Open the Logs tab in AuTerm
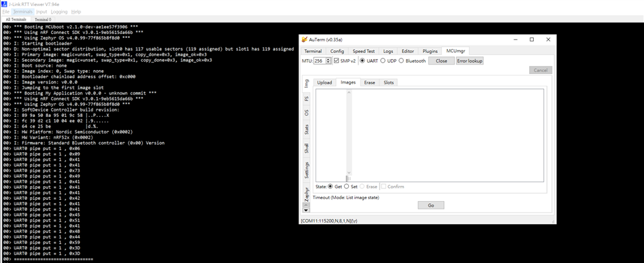The height and width of the screenshot is (263, 644). (x=388, y=51)
